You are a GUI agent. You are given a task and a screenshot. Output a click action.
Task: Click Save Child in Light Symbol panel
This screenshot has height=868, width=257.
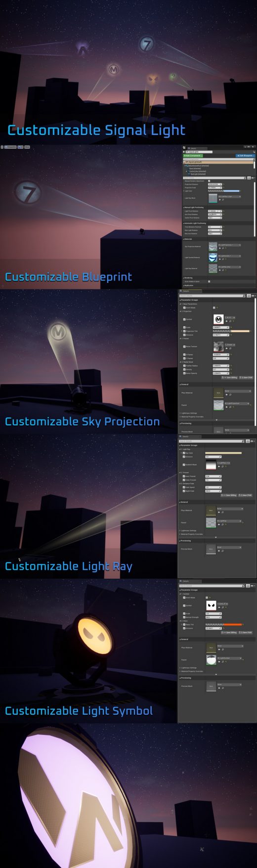pos(246,633)
